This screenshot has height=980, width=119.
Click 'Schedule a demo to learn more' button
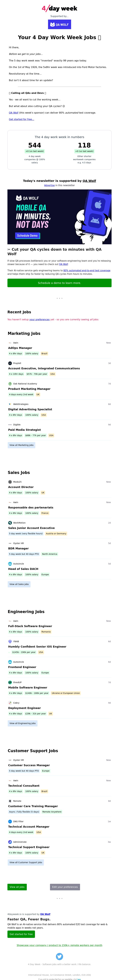[59, 283]
